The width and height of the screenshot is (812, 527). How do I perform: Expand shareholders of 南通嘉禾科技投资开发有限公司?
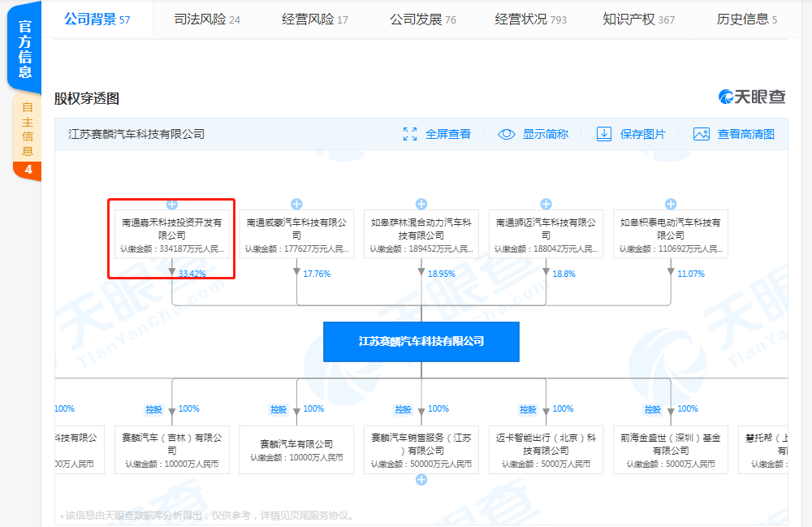tap(171, 204)
